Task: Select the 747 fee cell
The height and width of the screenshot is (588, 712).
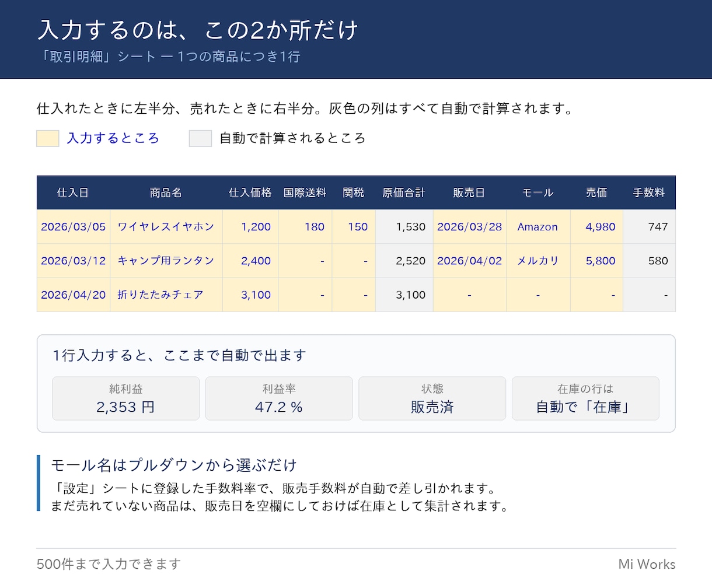Action: [650, 227]
